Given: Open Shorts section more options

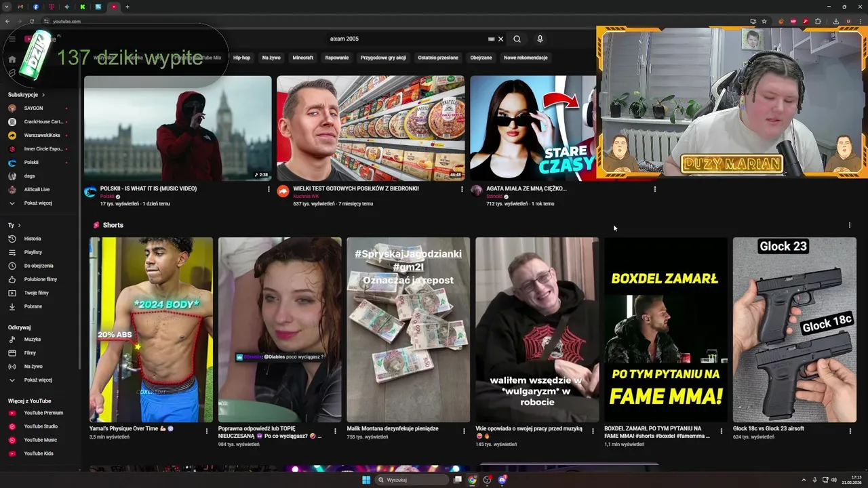Looking at the screenshot, I should (x=849, y=225).
